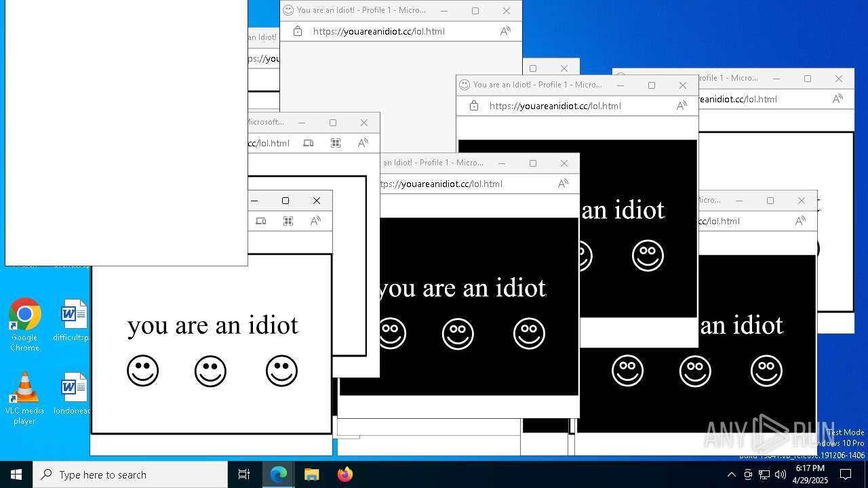Maximize center window titled 'an Idiot! - Profile 1'
This screenshot has height=488, width=868.
coord(533,163)
